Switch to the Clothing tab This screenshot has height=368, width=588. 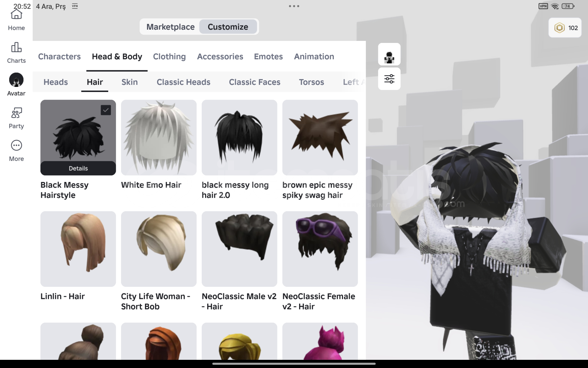169,57
